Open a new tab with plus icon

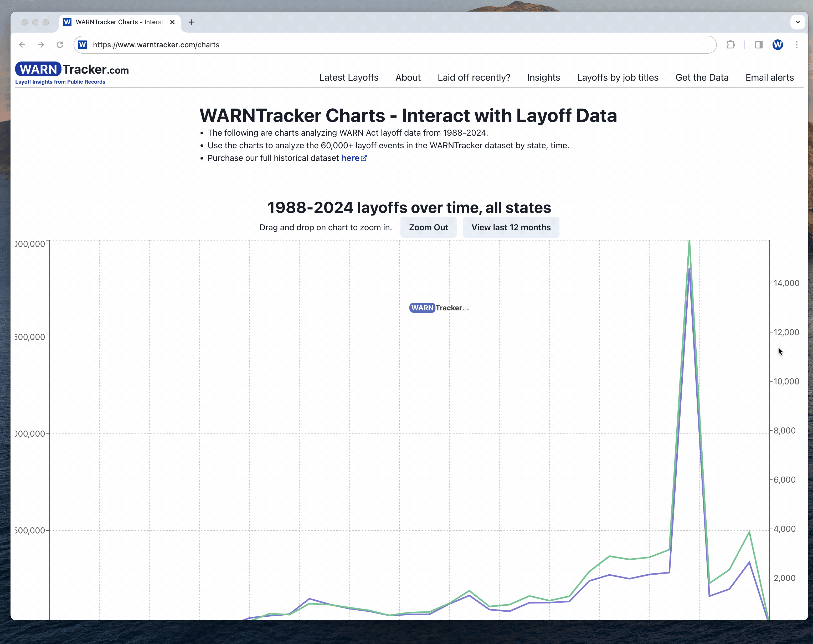click(x=192, y=22)
